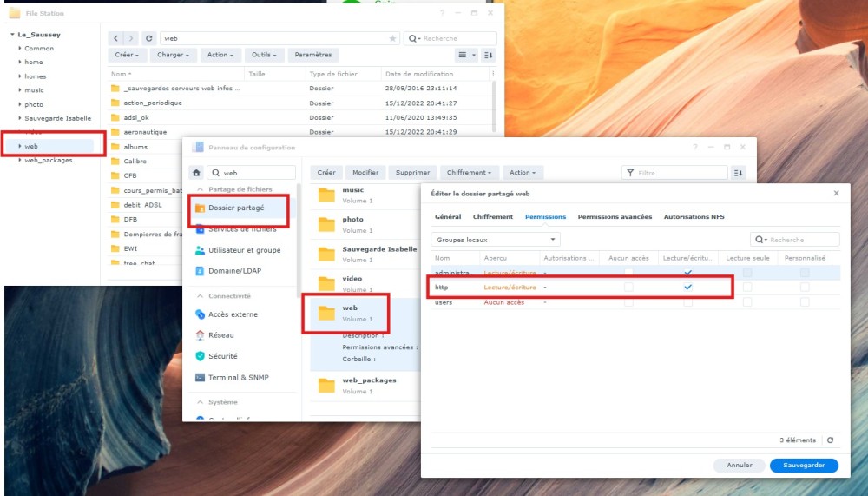Open File Station sort options icon
The image size is (868, 496).
click(x=488, y=55)
